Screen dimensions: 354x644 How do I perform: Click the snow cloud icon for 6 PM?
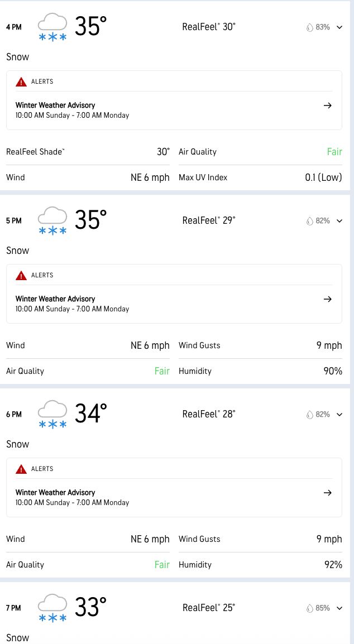coord(52,415)
